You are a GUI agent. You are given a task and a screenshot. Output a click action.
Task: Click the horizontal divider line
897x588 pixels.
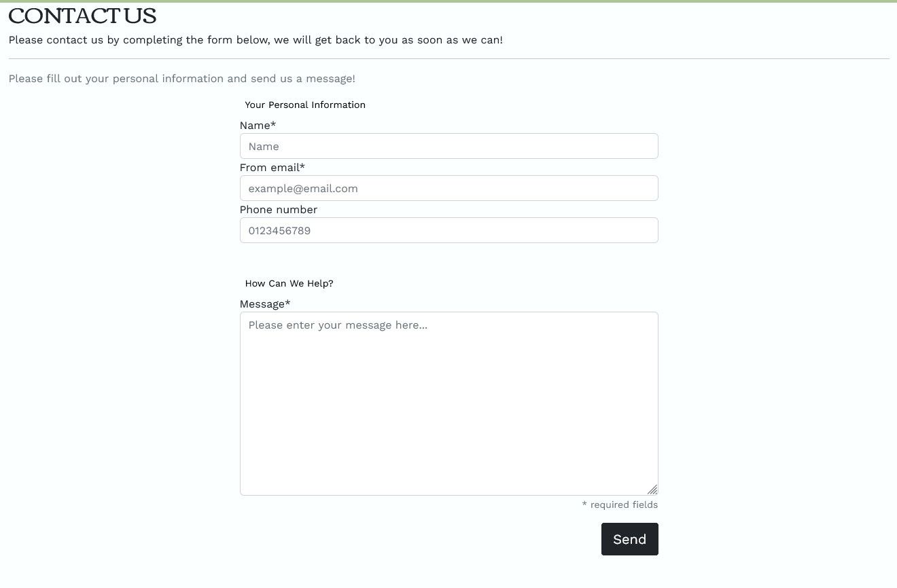(448, 59)
